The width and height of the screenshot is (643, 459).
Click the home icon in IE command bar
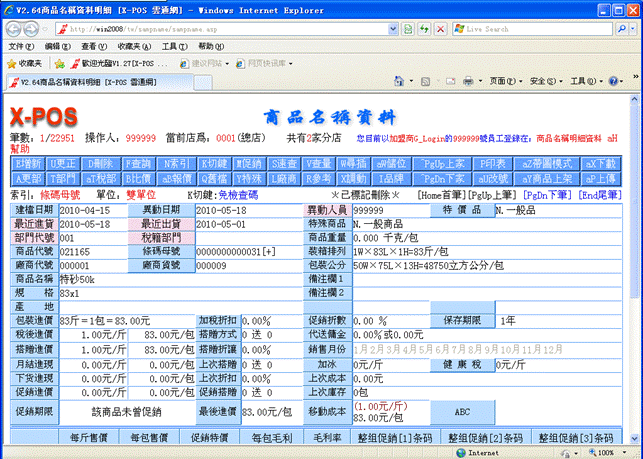(397, 80)
